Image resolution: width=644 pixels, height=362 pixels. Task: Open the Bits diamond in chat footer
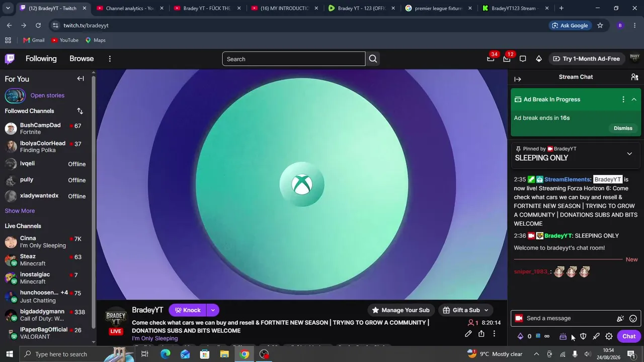520,336
